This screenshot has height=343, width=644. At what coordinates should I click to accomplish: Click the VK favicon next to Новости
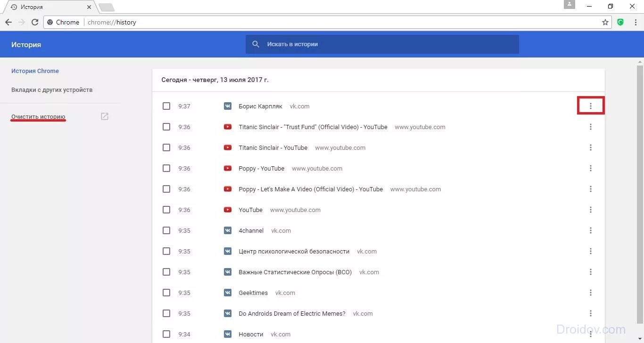tap(228, 334)
